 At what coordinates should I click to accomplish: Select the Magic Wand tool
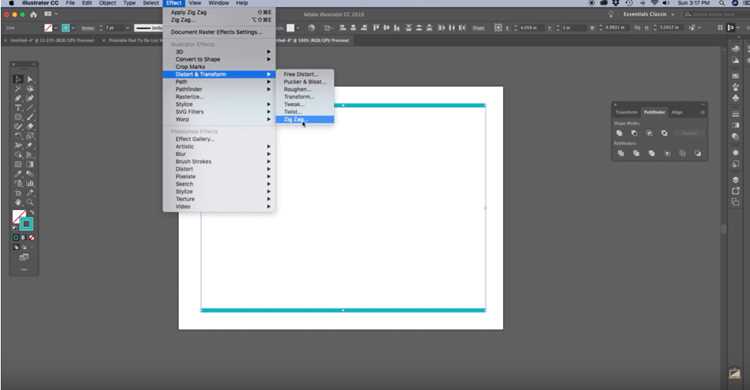(18, 89)
